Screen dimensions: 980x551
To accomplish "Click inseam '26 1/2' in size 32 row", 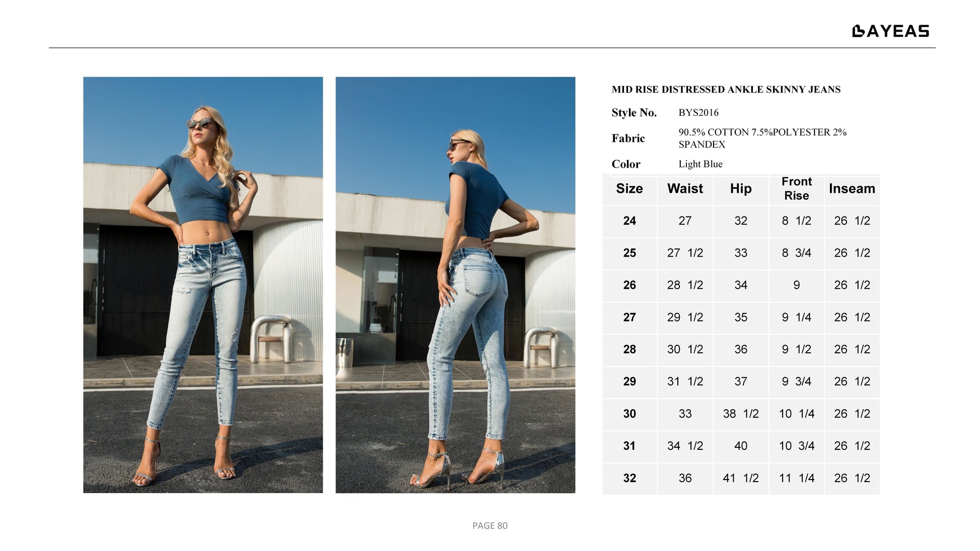I will tap(852, 479).
